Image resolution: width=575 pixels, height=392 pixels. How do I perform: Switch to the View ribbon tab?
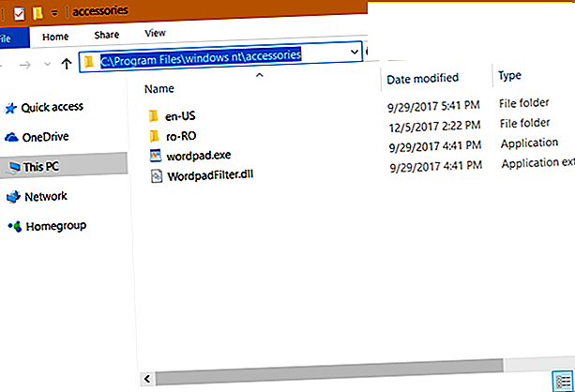(155, 33)
